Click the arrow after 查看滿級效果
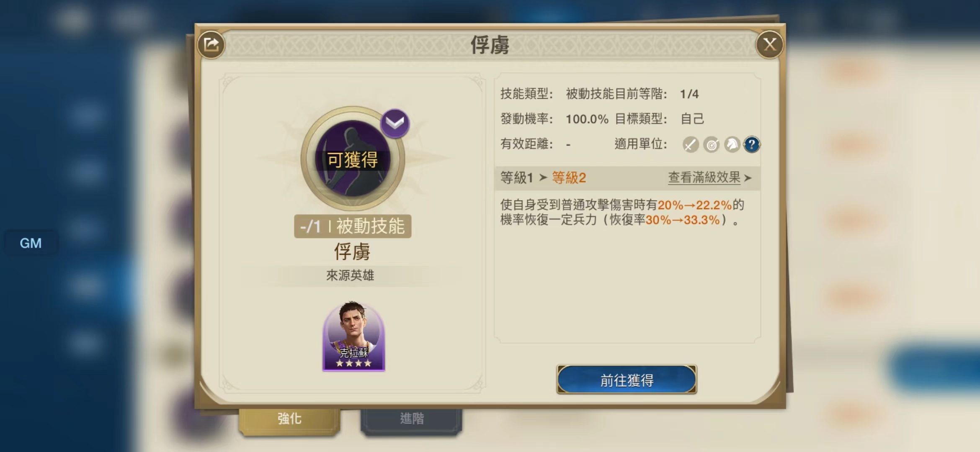Image resolution: width=980 pixels, height=452 pixels. coord(748,178)
